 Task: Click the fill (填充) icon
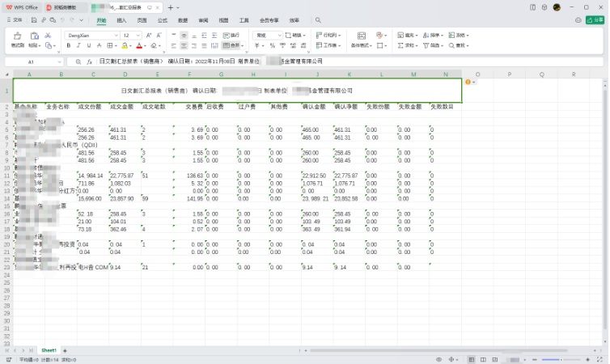400,36
